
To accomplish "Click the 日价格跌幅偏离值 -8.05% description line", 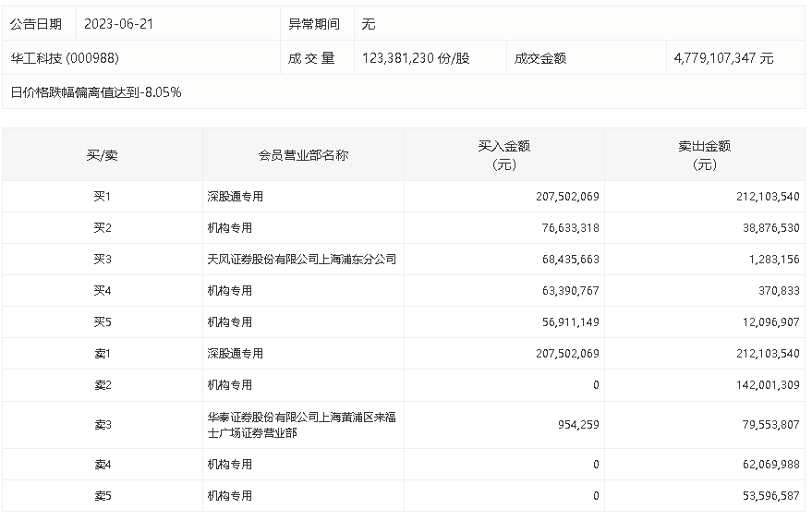I will click(x=96, y=92).
